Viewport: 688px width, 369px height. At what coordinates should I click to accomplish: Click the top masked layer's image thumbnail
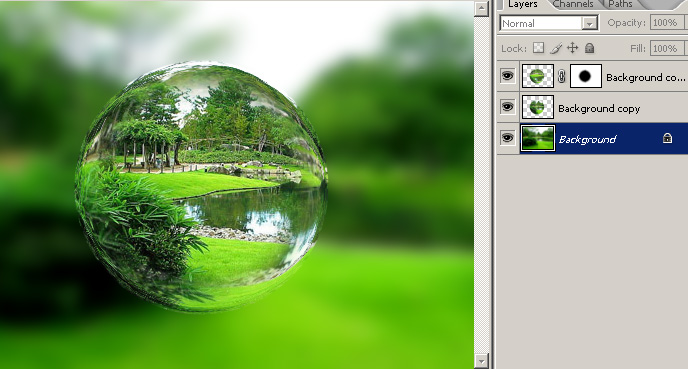(538, 76)
